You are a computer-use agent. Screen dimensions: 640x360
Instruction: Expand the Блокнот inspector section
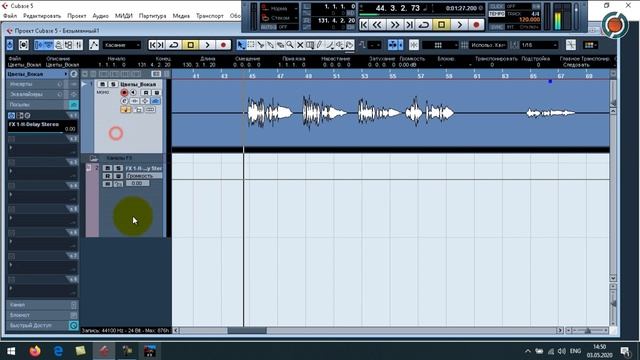pyautogui.click(x=42, y=315)
